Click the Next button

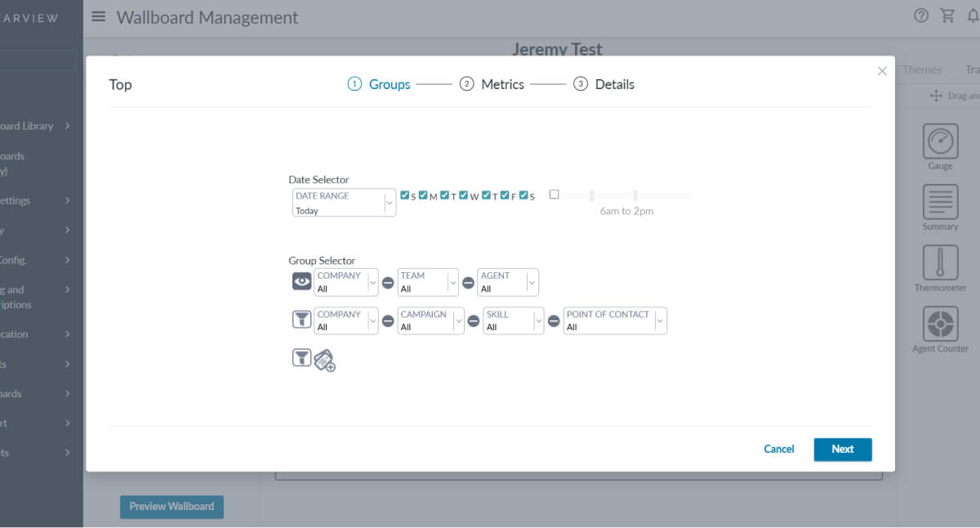(842, 449)
